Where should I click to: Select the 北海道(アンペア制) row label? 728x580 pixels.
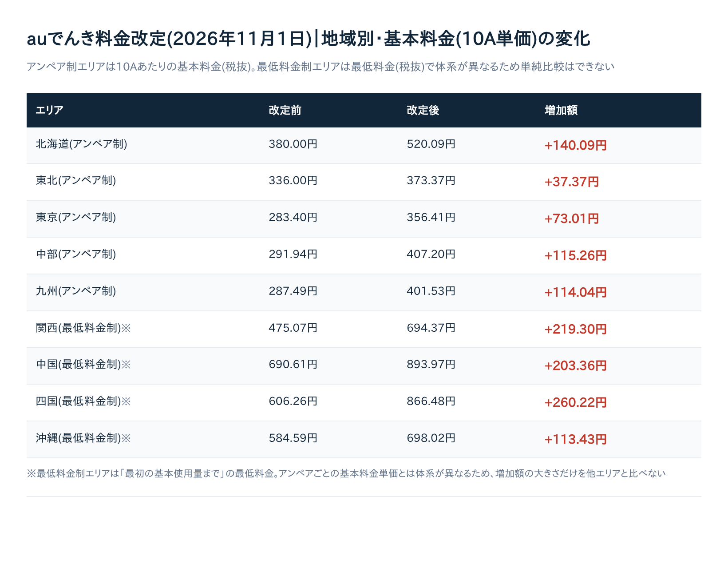pyautogui.click(x=81, y=144)
